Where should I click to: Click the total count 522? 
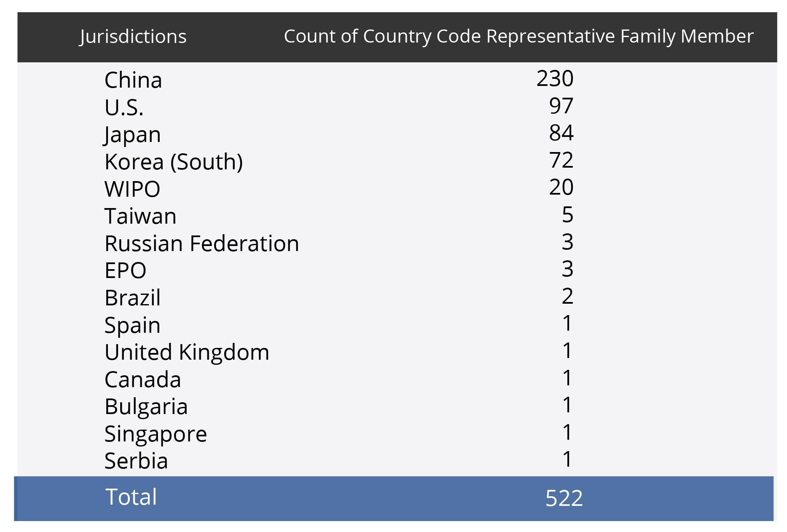point(564,498)
